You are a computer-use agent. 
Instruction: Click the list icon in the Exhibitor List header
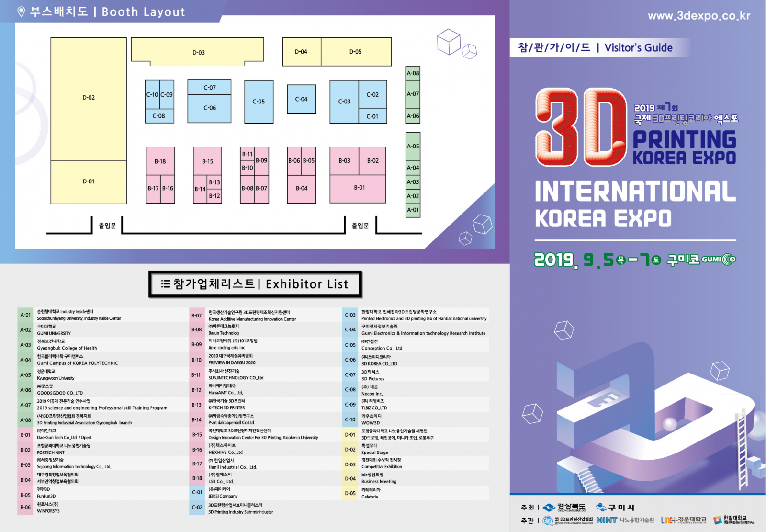(x=166, y=284)
